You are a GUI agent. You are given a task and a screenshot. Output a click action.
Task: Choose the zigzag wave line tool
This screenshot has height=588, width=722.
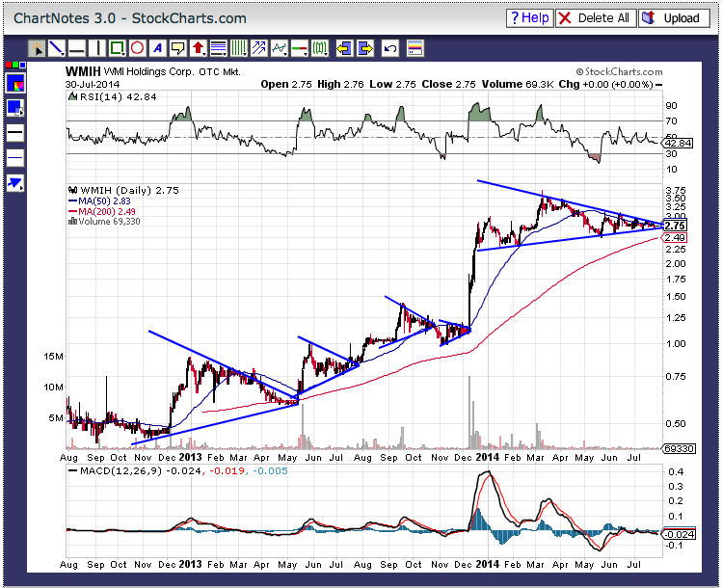coord(280,48)
